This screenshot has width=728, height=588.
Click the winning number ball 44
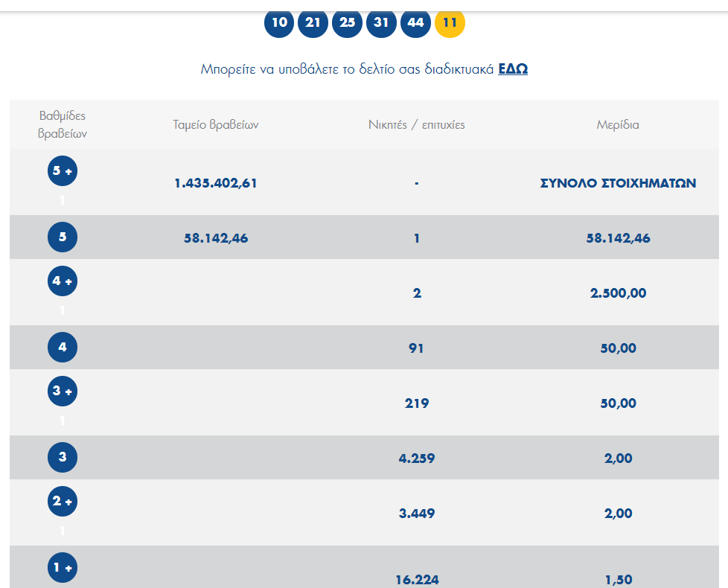pyautogui.click(x=416, y=22)
